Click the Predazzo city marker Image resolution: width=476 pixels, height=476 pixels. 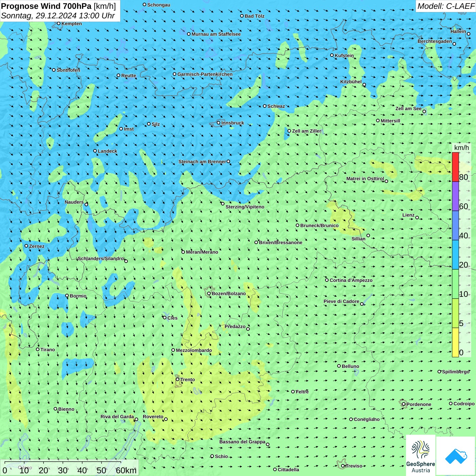[x=248, y=329]
